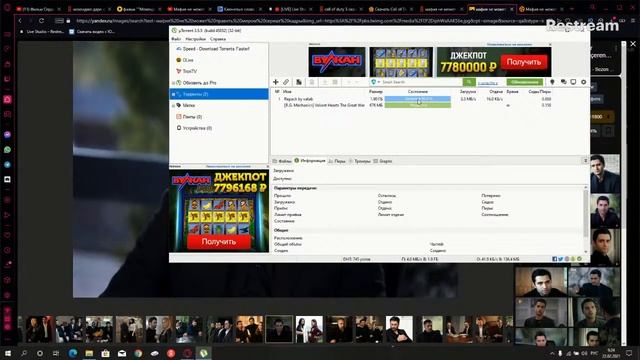Click Получить button in the left sidebar ad
The width and height of the screenshot is (640, 360).
coord(219,242)
